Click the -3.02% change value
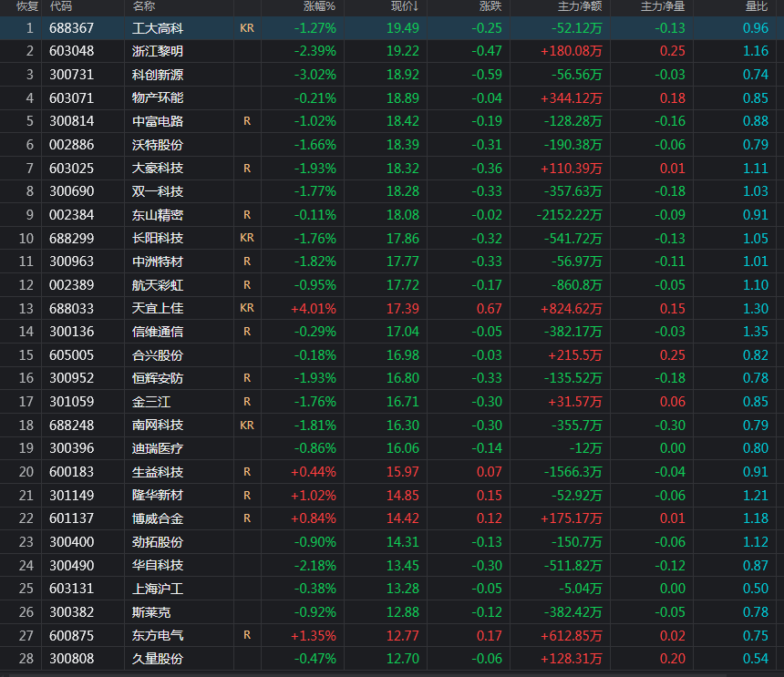This screenshot has height=677, width=784. (x=315, y=75)
